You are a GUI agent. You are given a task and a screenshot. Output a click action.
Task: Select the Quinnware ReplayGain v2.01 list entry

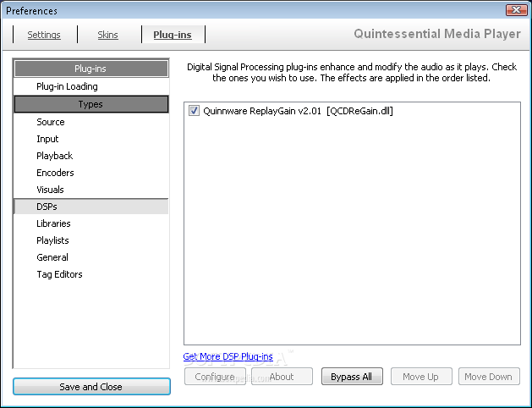[x=298, y=111]
